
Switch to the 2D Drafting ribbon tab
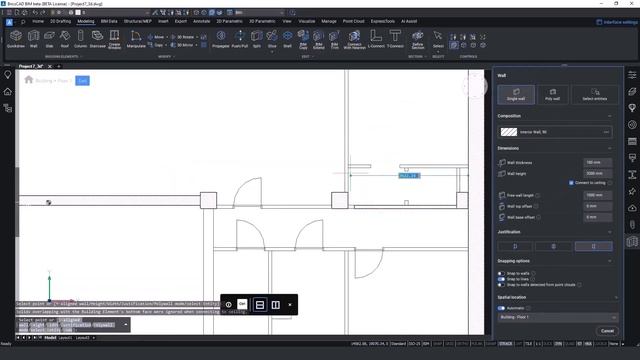coord(60,21)
